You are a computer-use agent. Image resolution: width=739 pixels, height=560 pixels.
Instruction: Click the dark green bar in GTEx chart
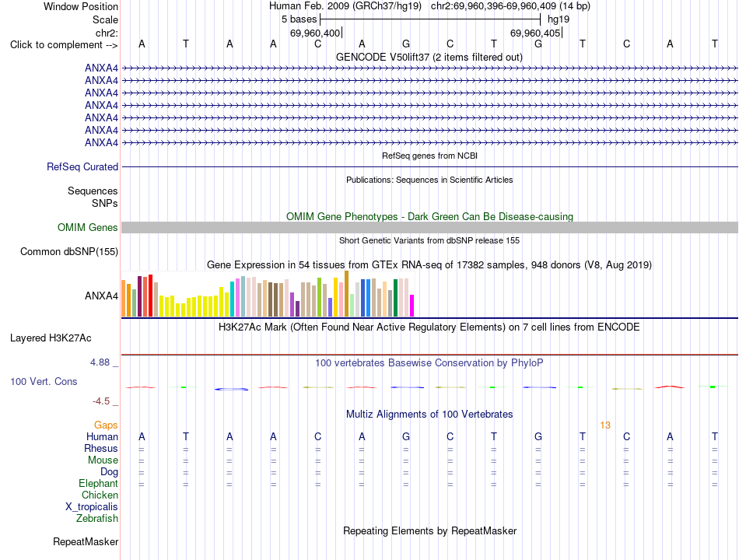[x=395, y=298]
